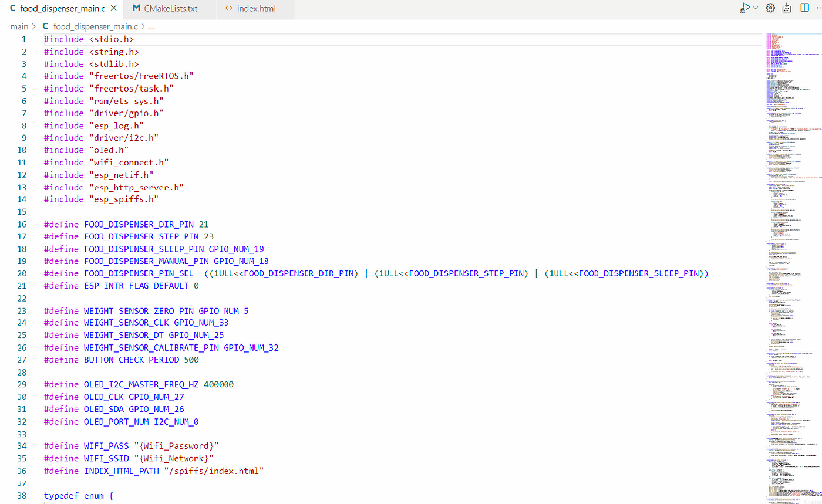Click the "/spiffs/index.html" path string
The width and height of the screenshot is (822, 504).
tap(214, 471)
